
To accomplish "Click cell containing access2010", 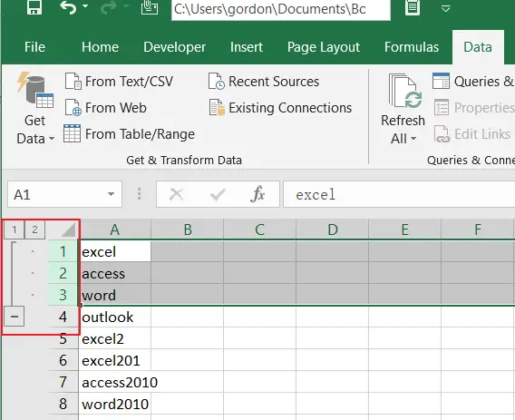I will (115, 382).
